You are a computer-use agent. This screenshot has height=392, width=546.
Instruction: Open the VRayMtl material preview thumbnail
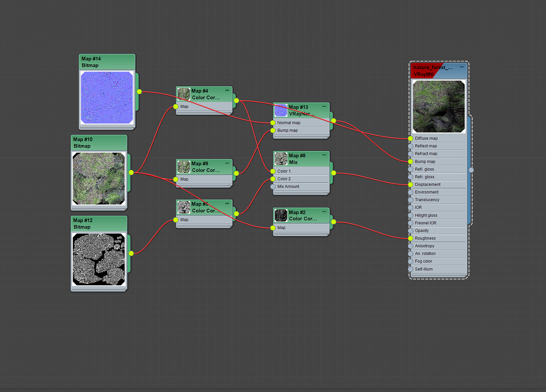coord(439,107)
